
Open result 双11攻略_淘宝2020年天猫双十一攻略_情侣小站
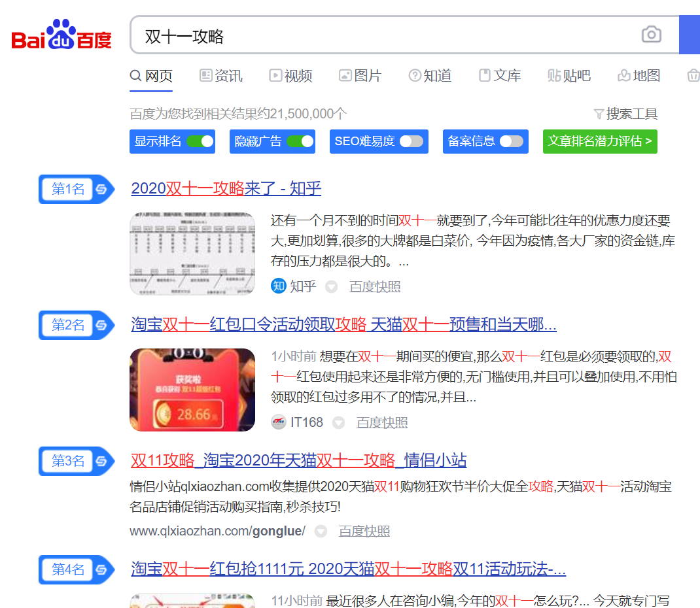tap(299, 460)
